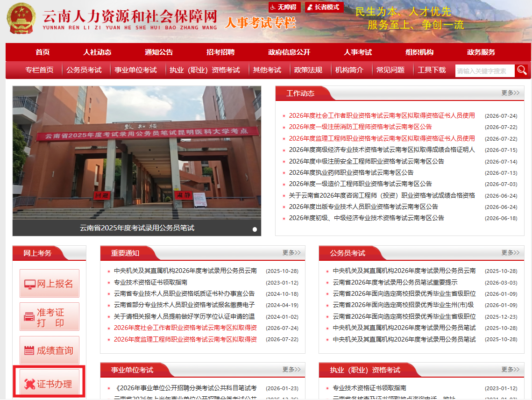Select the carousel slide indicator dot

255,229
